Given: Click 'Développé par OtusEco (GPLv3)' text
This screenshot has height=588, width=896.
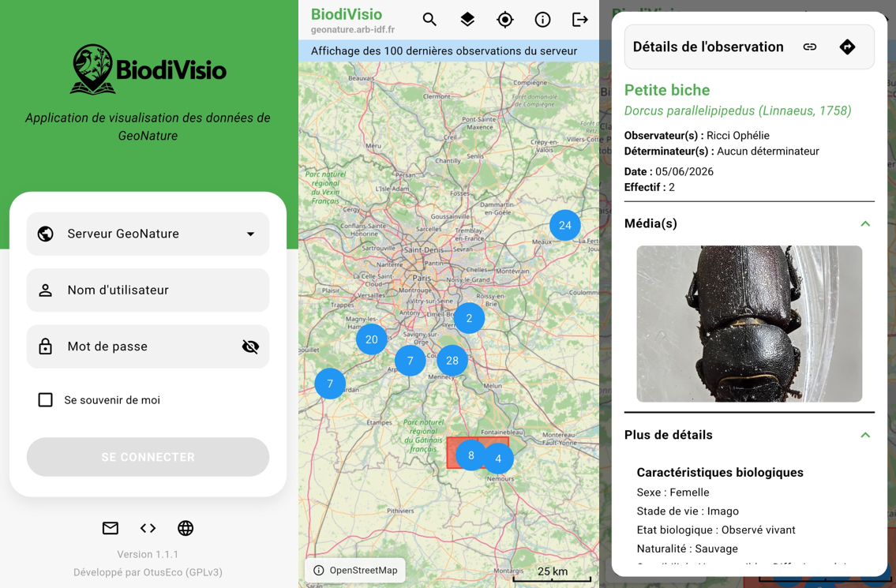Looking at the screenshot, I should 148,572.
